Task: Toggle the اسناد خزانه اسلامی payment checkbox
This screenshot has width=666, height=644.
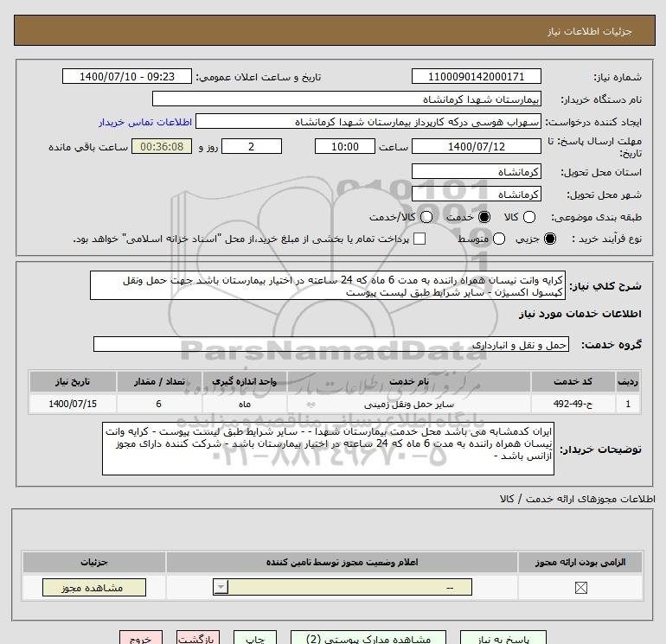Action: tap(419, 239)
